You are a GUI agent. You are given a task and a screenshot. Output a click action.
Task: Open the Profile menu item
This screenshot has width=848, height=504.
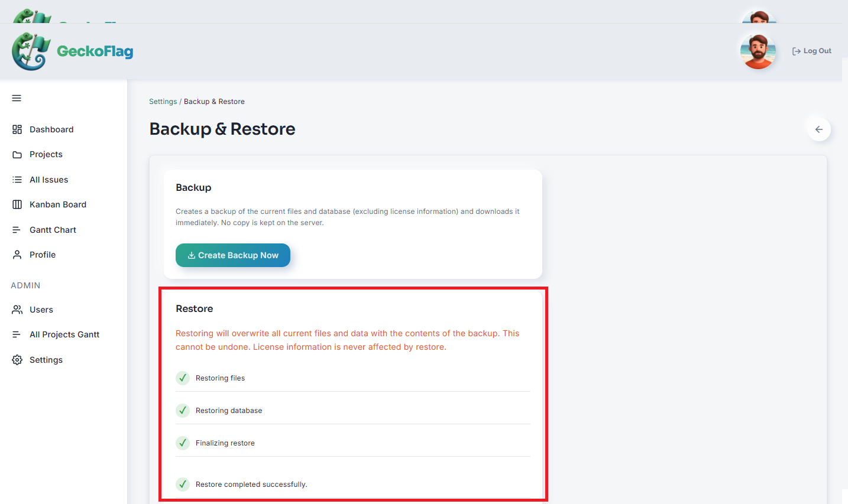[43, 255]
